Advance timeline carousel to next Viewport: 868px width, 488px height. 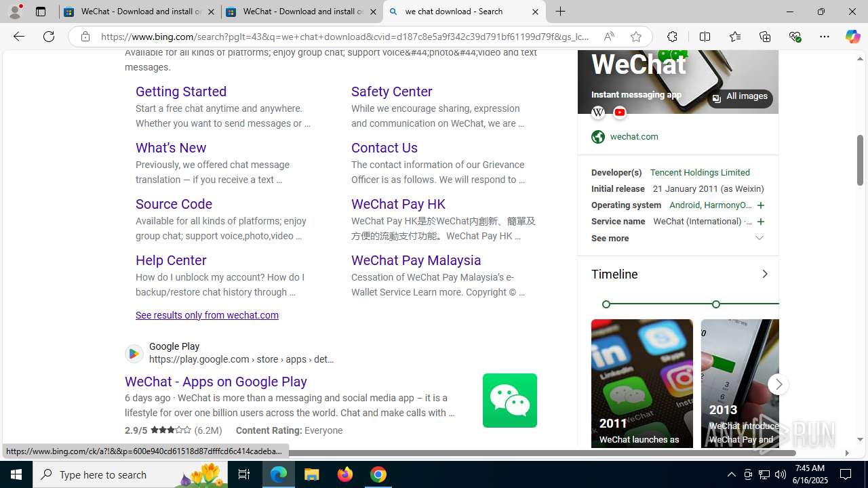778,384
